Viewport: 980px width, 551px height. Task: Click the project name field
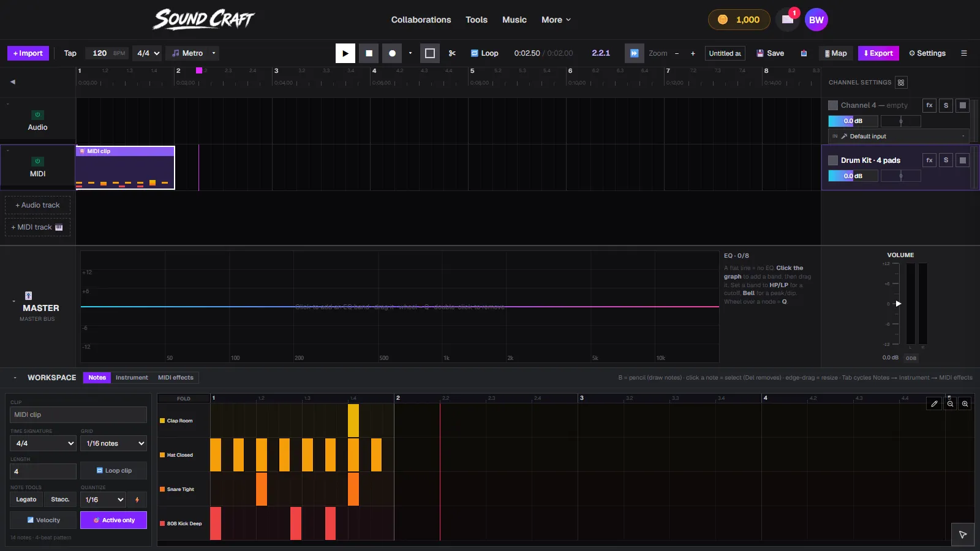click(x=725, y=53)
